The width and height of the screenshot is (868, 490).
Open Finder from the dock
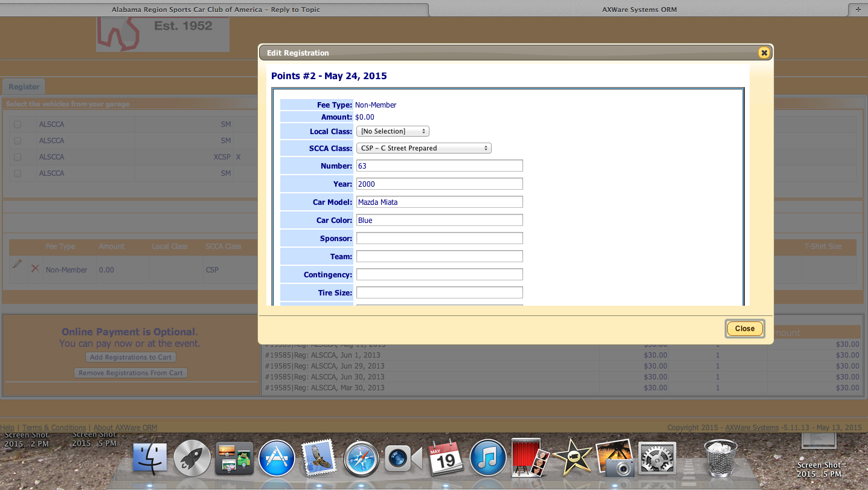pos(150,459)
